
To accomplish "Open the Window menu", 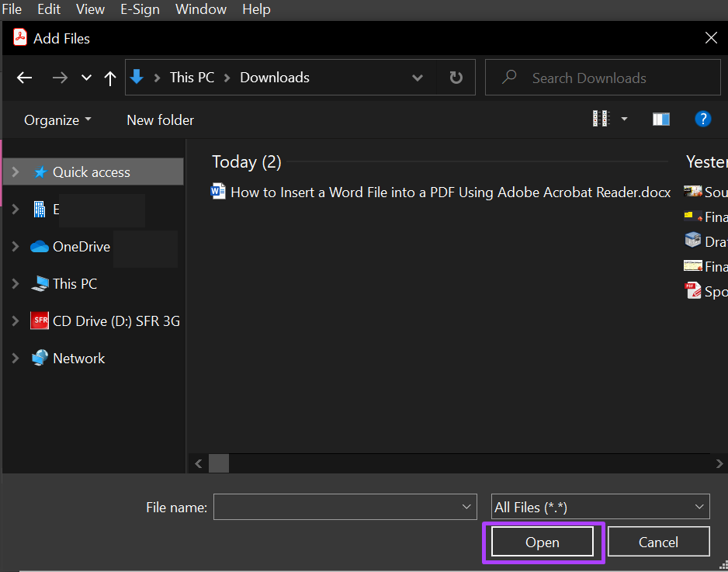I will click(x=201, y=9).
